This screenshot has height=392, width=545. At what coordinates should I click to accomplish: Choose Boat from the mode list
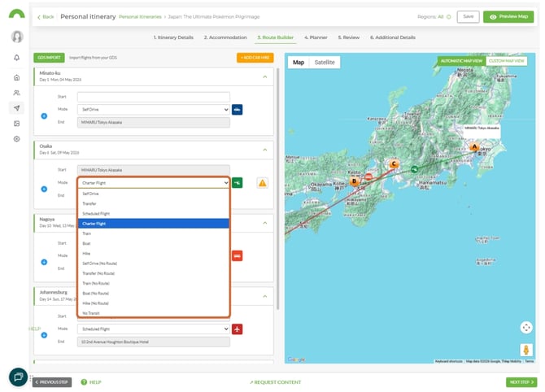tap(153, 244)
